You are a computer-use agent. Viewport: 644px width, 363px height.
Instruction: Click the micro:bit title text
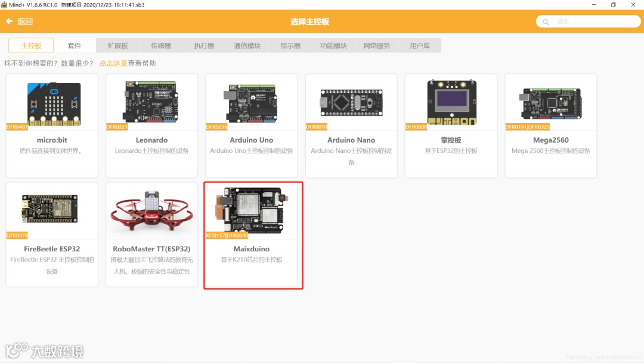(x=52, y=140)
